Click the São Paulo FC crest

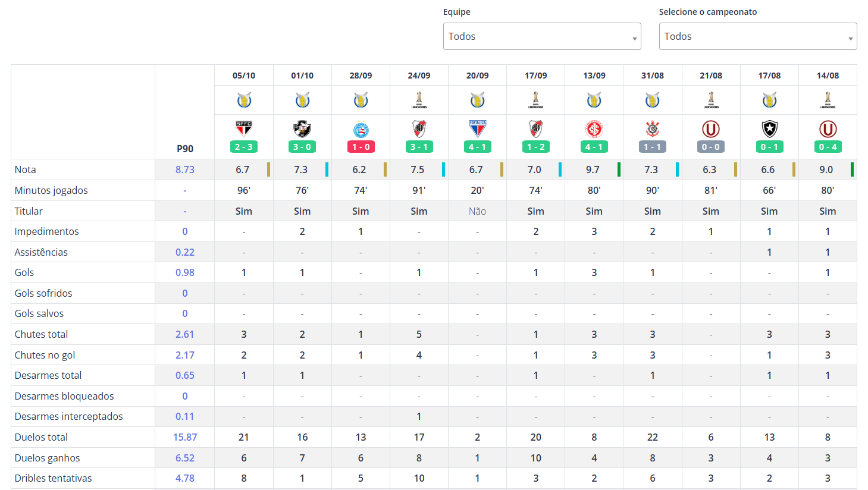coord(244,128)
